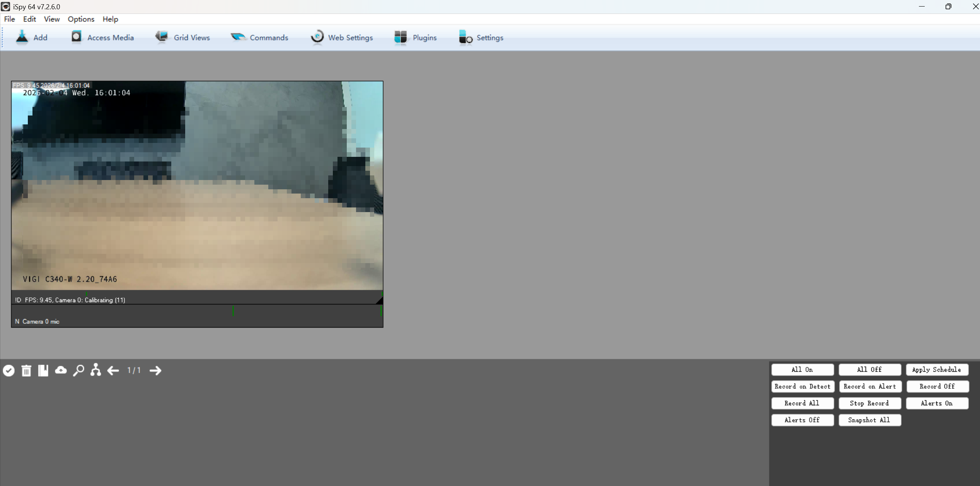Toggle alerts off with Alerts Off
Screen dimensions: 980x486
pyautogui.click(x=802, y=420)
